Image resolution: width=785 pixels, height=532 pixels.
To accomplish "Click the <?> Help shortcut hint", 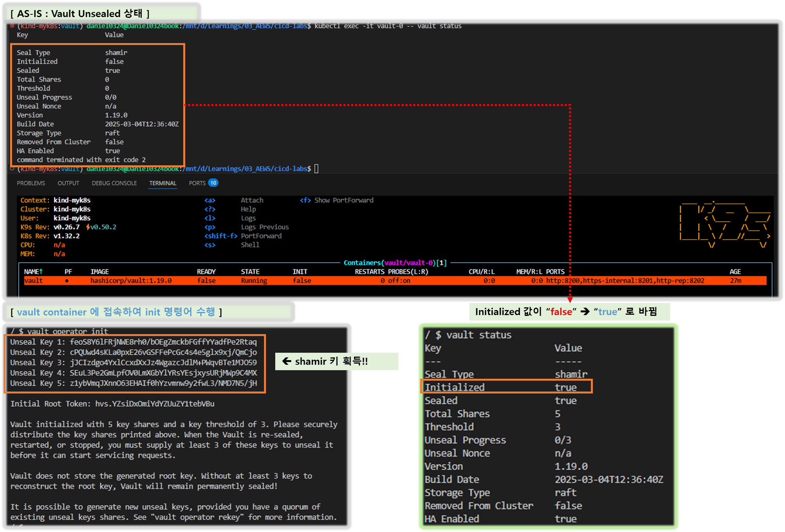I will click(x=230, y=209).
